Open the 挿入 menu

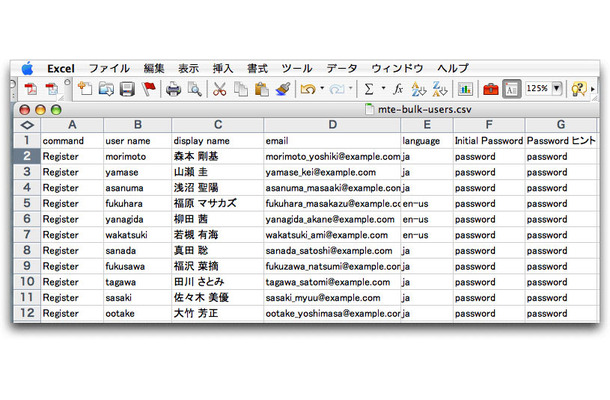click(223, 68)
